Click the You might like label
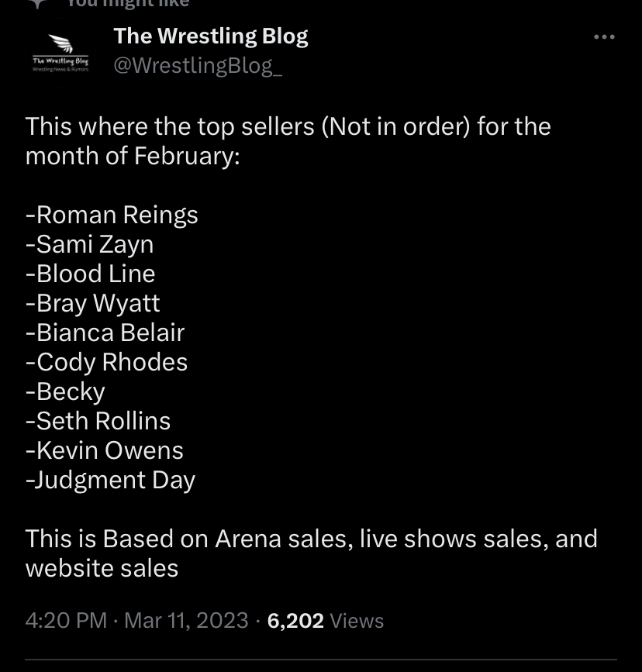The width and height of the screenshot is (642, 672). pyautogui.click(x=128, y=4)
